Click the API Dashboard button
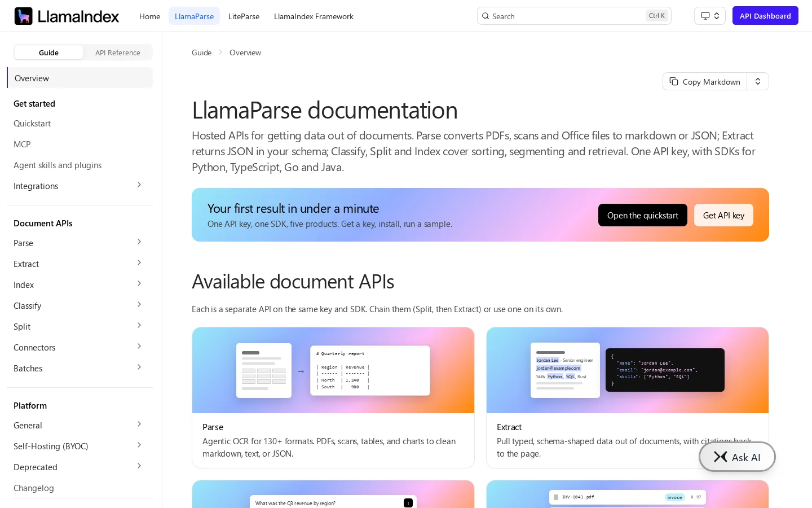Image resolution: width=812 pixels, height=508 pixels. pyautogui.click(x=765, y=16)
